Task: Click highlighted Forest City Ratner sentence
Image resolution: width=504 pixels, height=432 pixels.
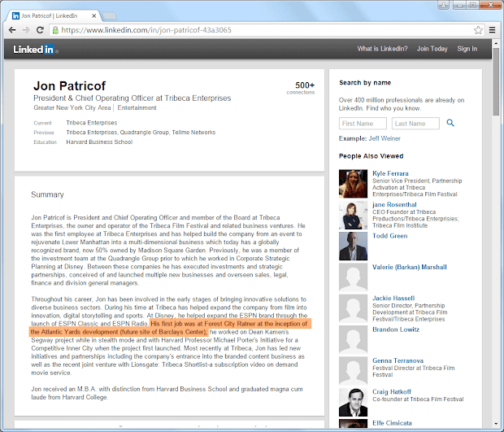Action: pos(170,328)
